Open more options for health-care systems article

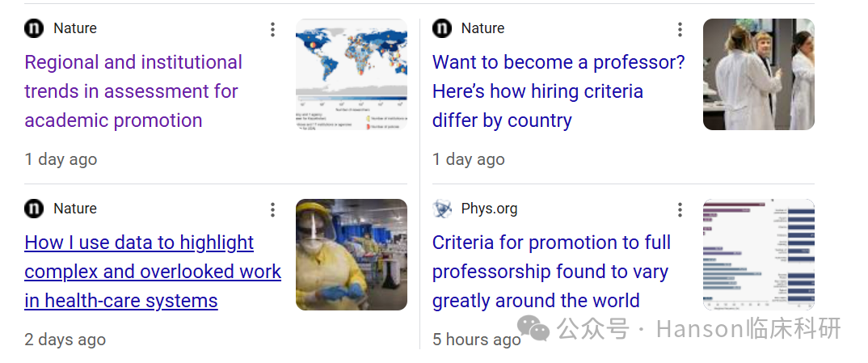pos(272,209)
